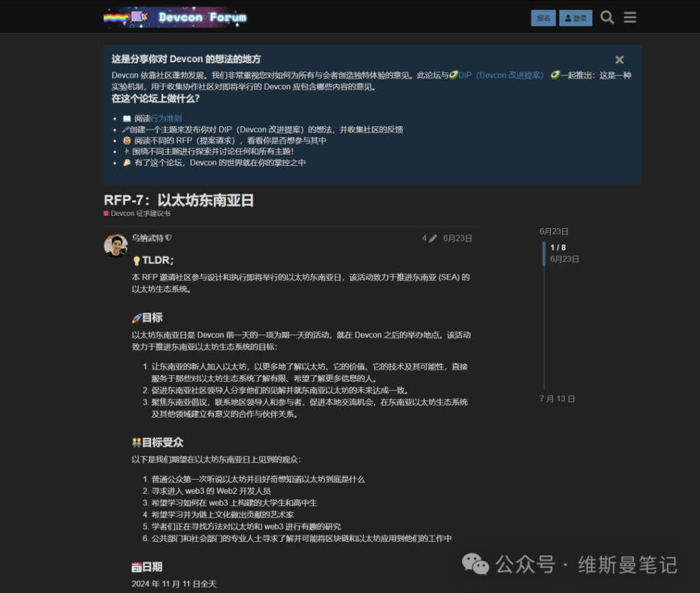The image size is (700, 593).
Task: Click the 登录 login button
Action: 576,18
